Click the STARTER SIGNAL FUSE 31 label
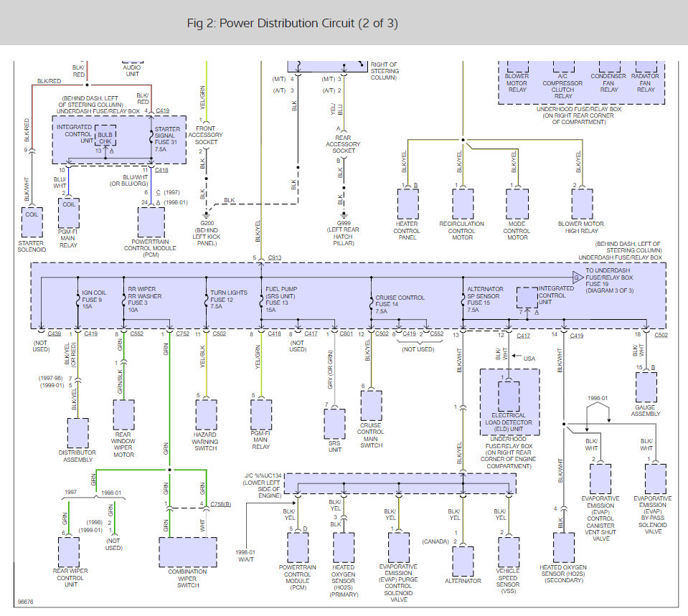Viewport: 688px width, 616px height. click(x=166, y=139)
